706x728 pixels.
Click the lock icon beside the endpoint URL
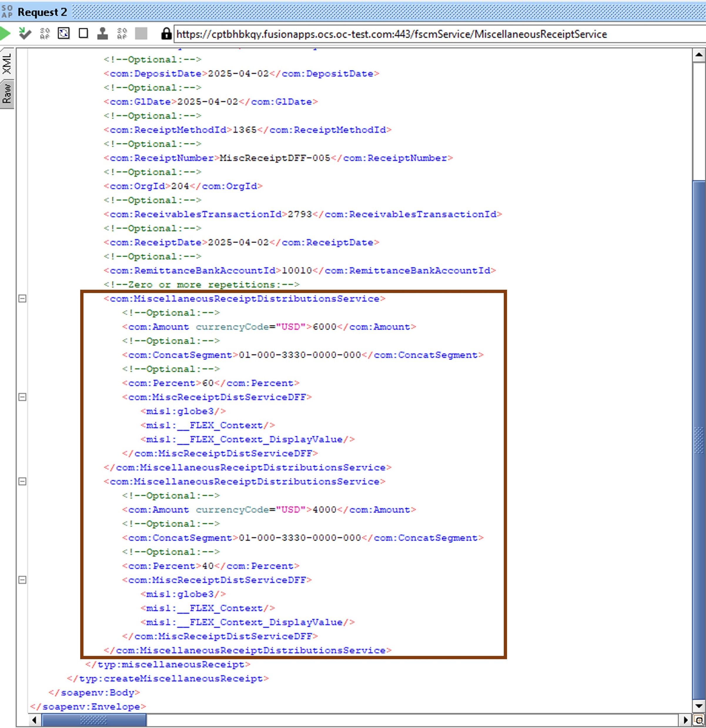(x=166, y=34)
